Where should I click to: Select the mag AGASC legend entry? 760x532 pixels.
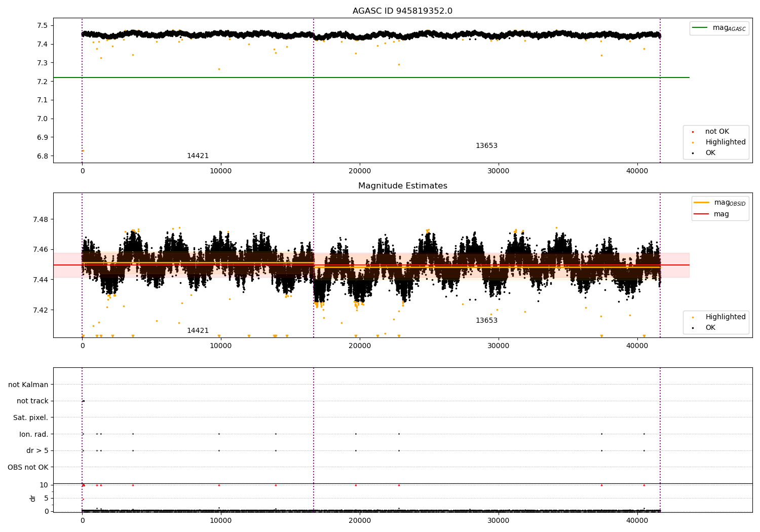coord(719,28)
